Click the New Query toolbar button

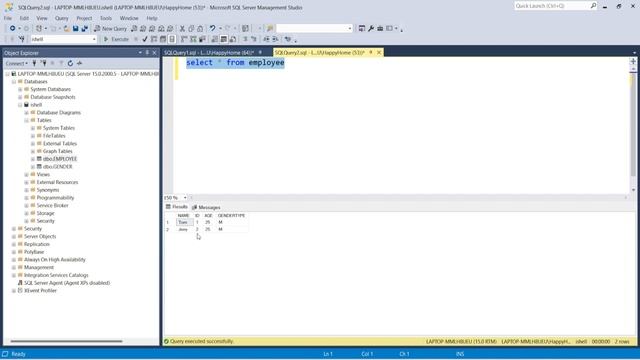pos(110,29)
